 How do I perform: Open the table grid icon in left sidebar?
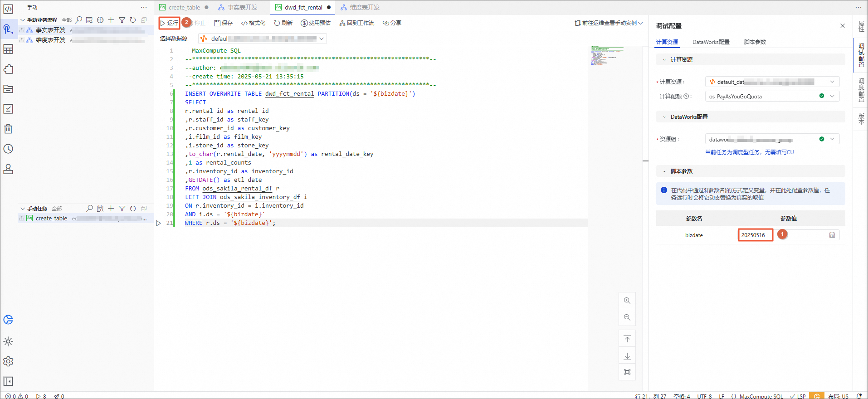[8, 49]
